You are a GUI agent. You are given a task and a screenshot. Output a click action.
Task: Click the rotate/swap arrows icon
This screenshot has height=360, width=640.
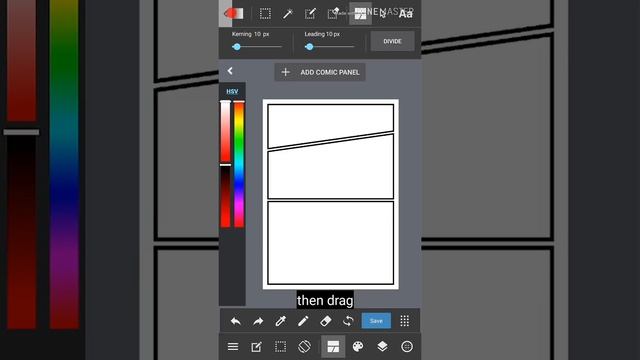pyautogui.click(x=348, y=321)
